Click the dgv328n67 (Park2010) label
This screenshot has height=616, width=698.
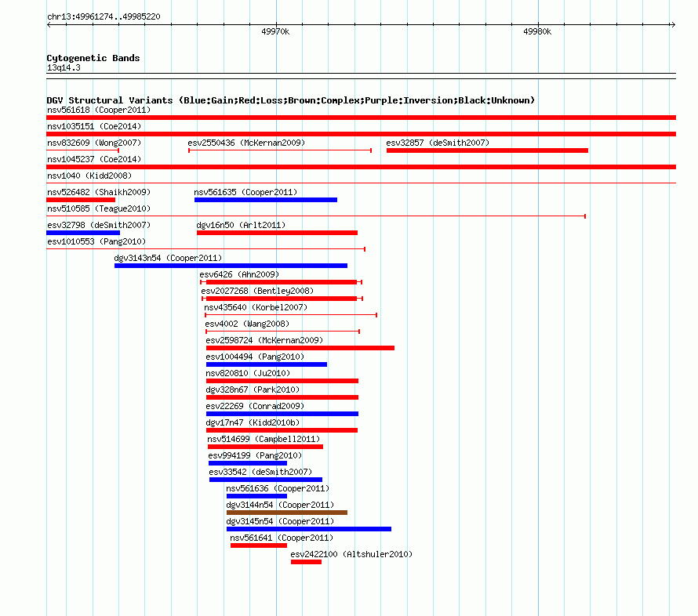pos(253,390)
